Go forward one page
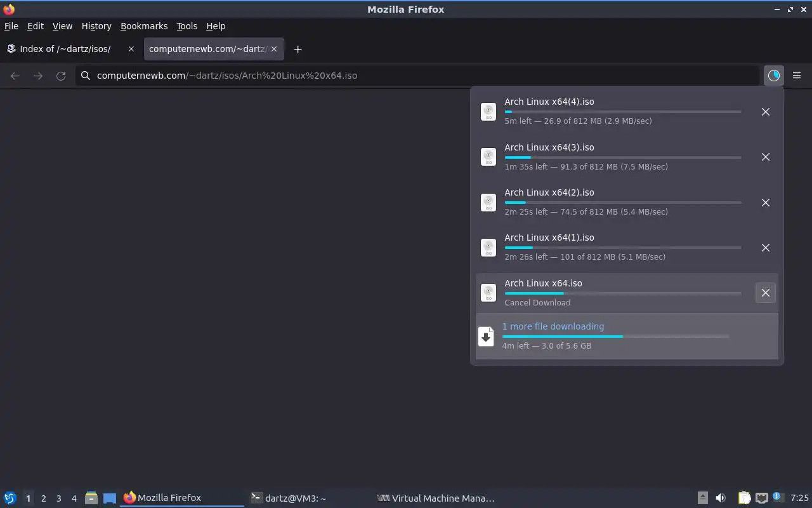This screenshot has height=508, width=812. [x=38, y=76]
